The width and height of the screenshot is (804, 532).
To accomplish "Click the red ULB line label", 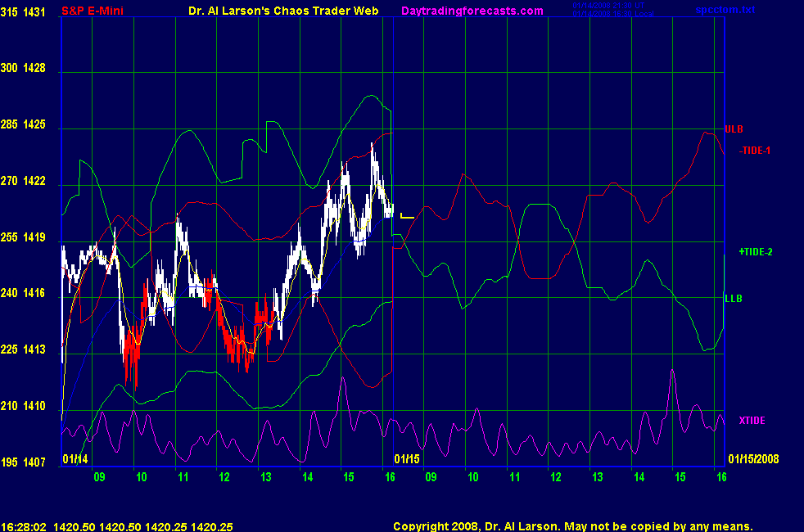I will coord(734,129).
